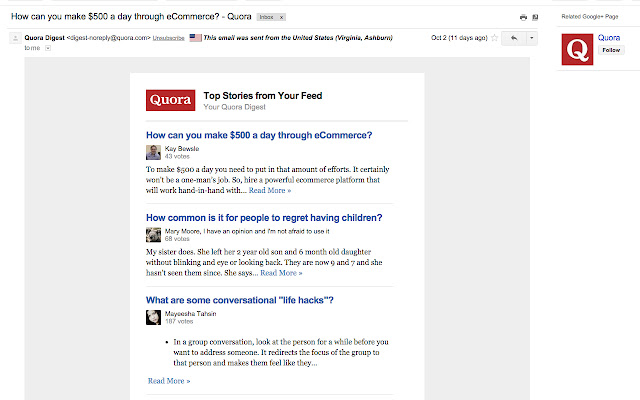640x400 pixels.
Task: Click the author name Mayeesha Tahsin
Action: (x=191, y=313)
